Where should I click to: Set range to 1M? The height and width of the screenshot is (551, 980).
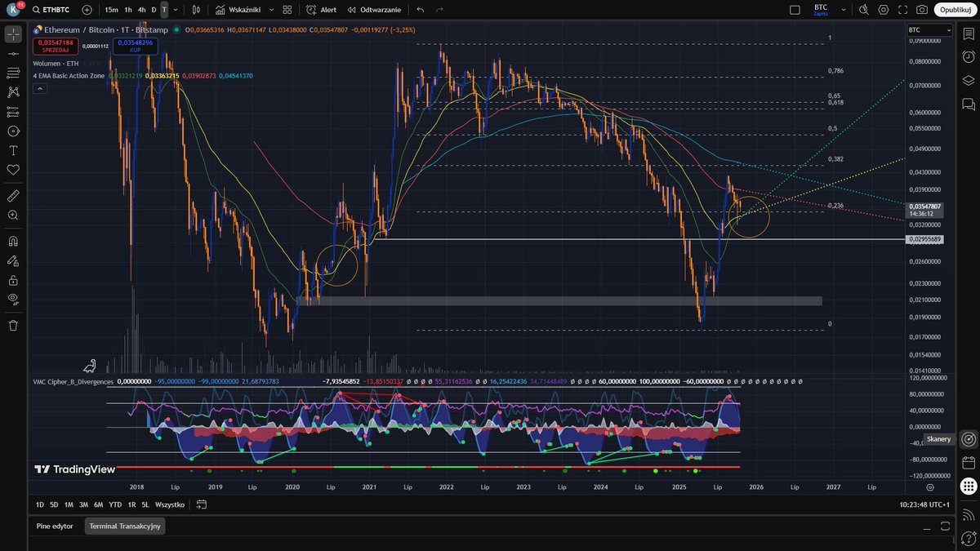pyautogui.click(x=69, y=504)
